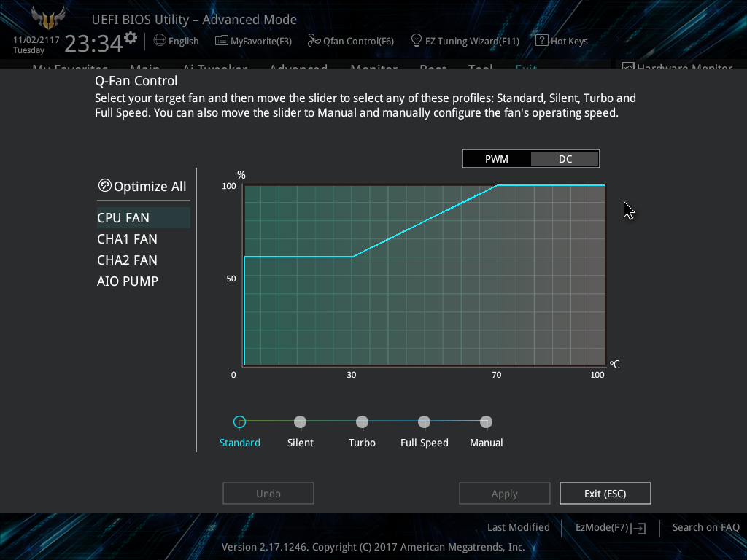Viewport: 747px width, 560px height.
Task: Click the 11/02/2117 date text
Action: (36, 40)
